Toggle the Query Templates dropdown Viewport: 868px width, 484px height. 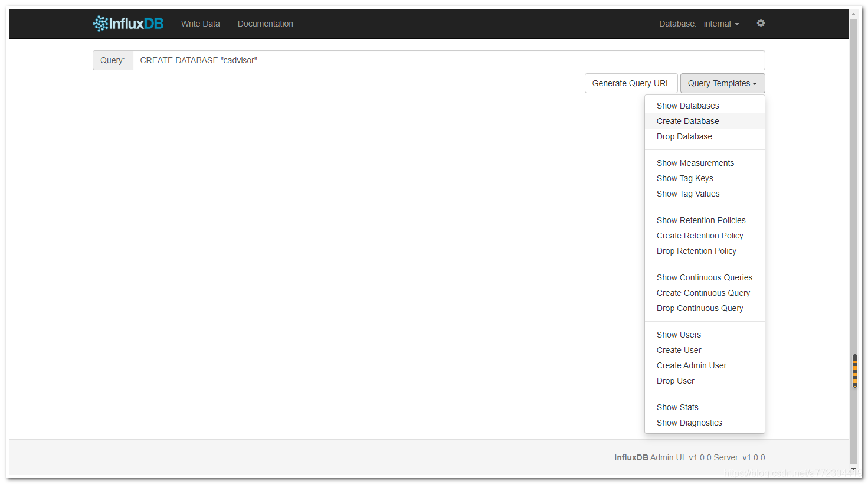point(722,83)
